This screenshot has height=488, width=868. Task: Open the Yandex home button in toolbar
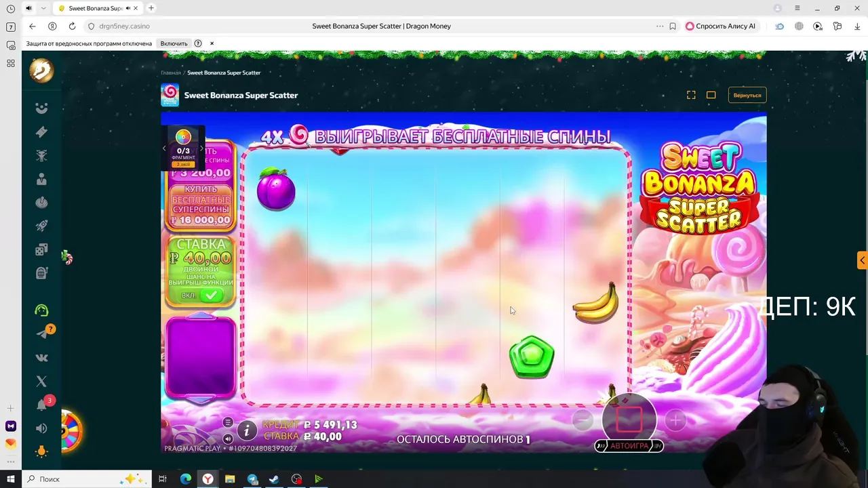[52, 26]
